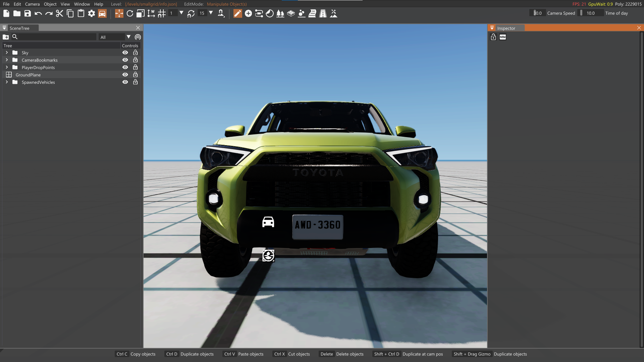Hide the Sky group via eye icon
Screen dimensions: 644x362
point(125,53)
